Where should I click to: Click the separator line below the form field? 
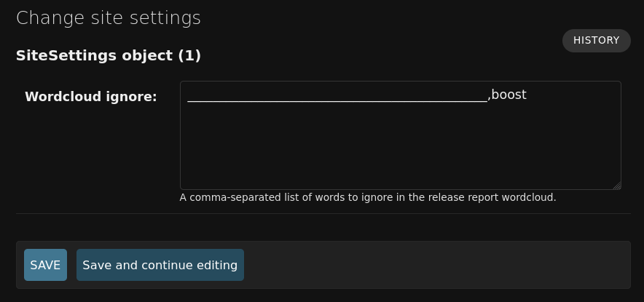[323, 214]
